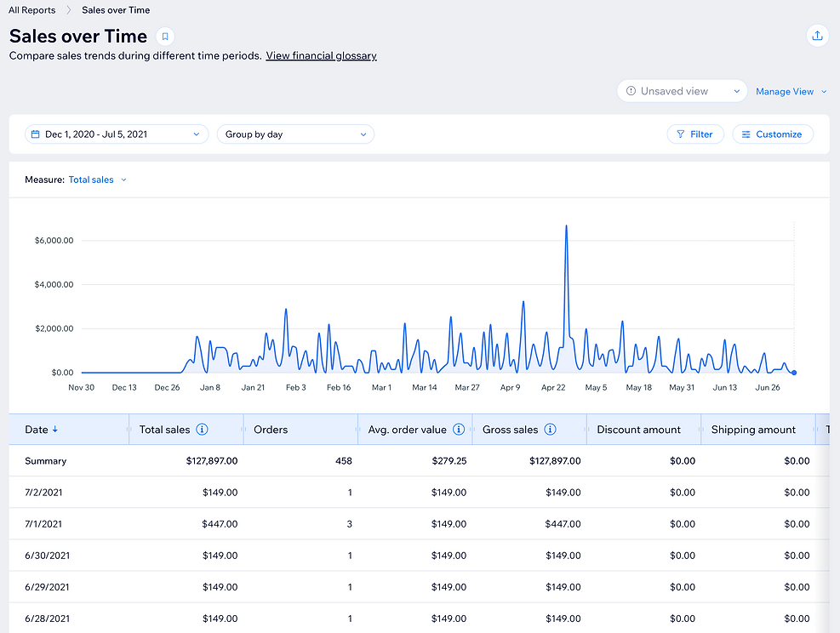Bookmark the Sales over Time report

click(x=165, y=37)
